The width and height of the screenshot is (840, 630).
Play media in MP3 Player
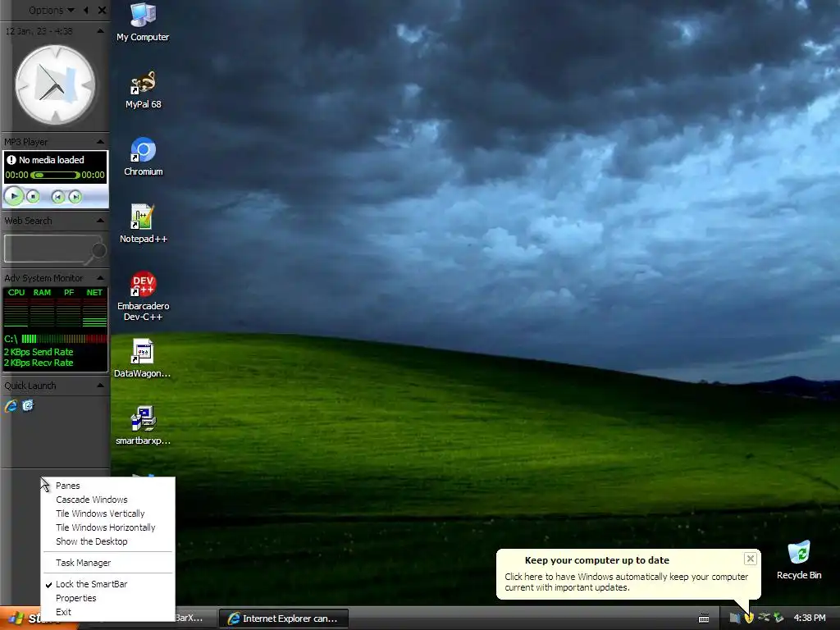[x=14, y=197]
